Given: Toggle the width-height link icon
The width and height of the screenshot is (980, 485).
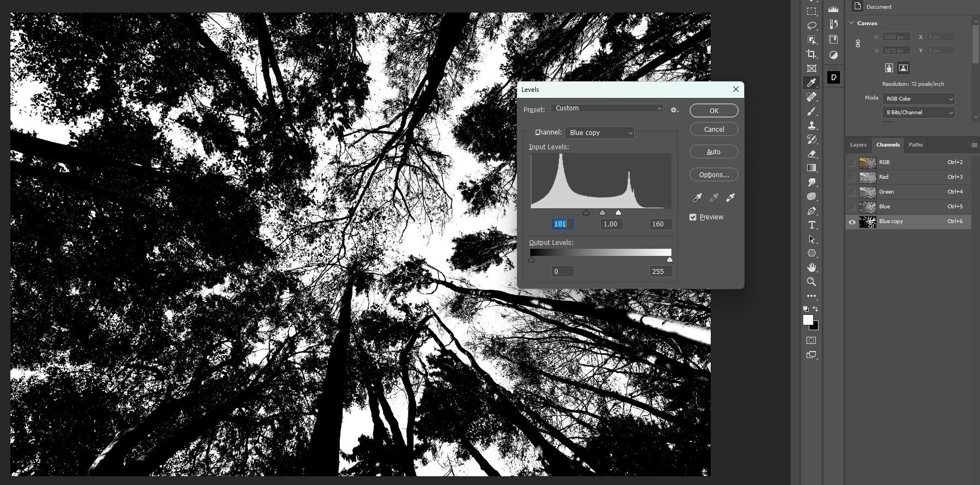Looking at the screenshot, I should [x=858, y=44].
